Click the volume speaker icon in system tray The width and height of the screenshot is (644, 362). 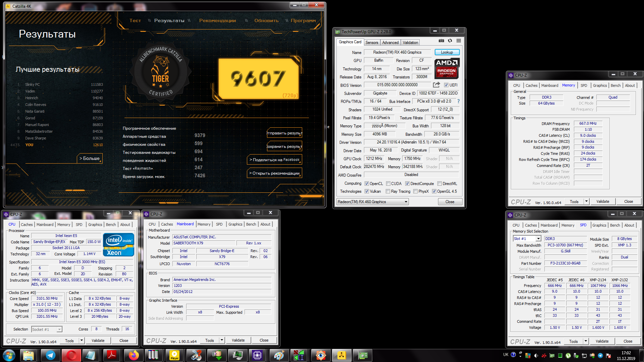pos(536,356)
